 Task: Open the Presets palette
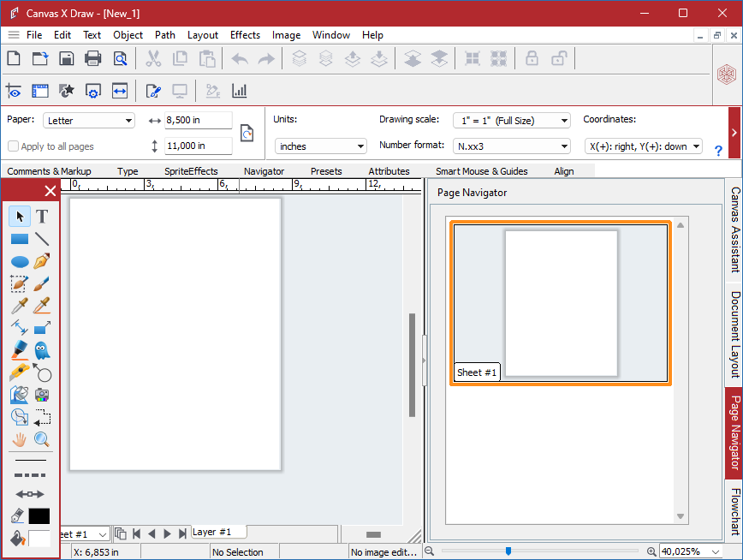[326, 171]
